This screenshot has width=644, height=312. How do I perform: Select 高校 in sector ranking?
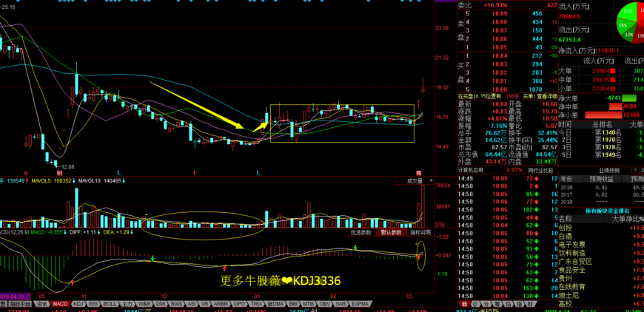coord(566,304)
